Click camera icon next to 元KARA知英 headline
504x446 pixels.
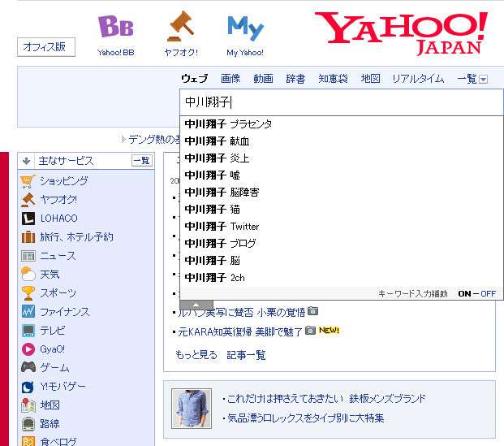pos(310,330)
